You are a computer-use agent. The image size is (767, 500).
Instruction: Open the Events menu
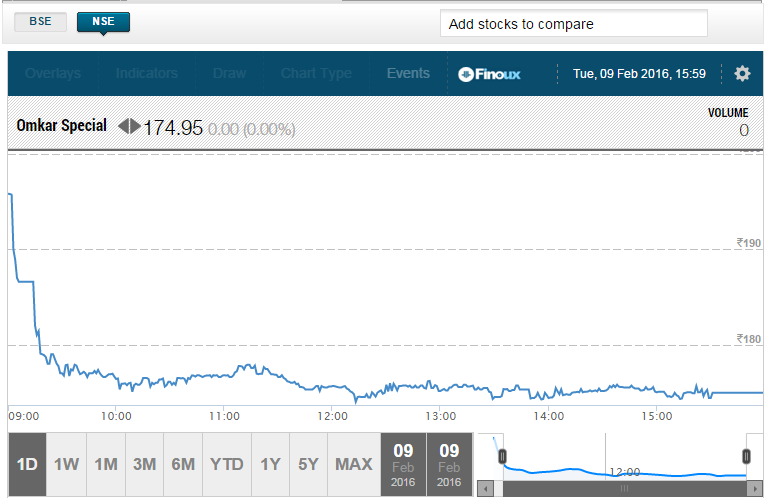pyautogui.click(x=408, y=73)
